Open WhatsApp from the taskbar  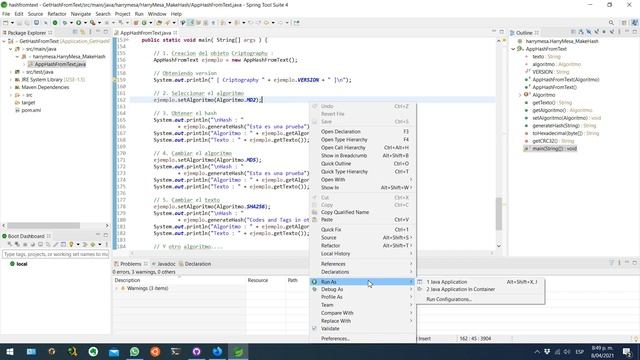pyautogui.click(x=134, y=351)
